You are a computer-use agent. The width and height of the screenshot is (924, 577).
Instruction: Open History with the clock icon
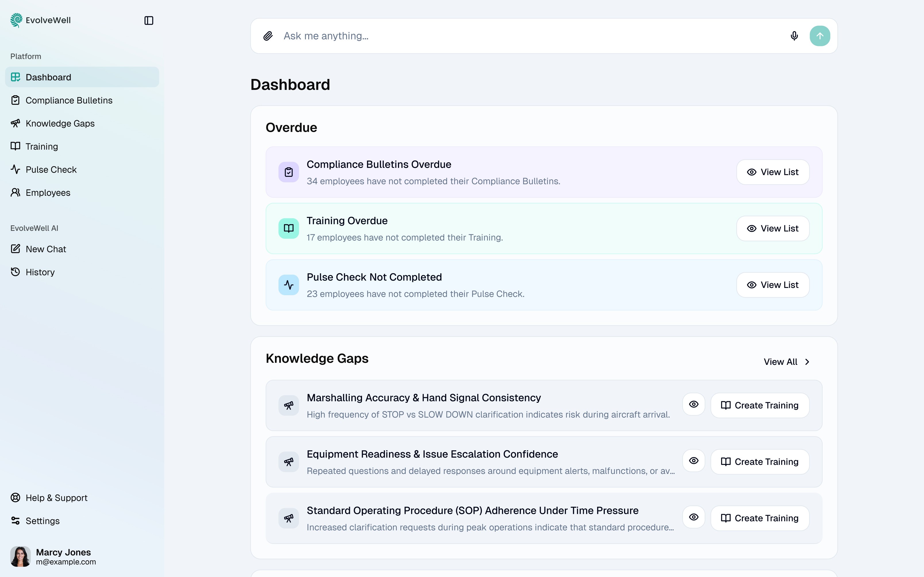click(15, 272)
